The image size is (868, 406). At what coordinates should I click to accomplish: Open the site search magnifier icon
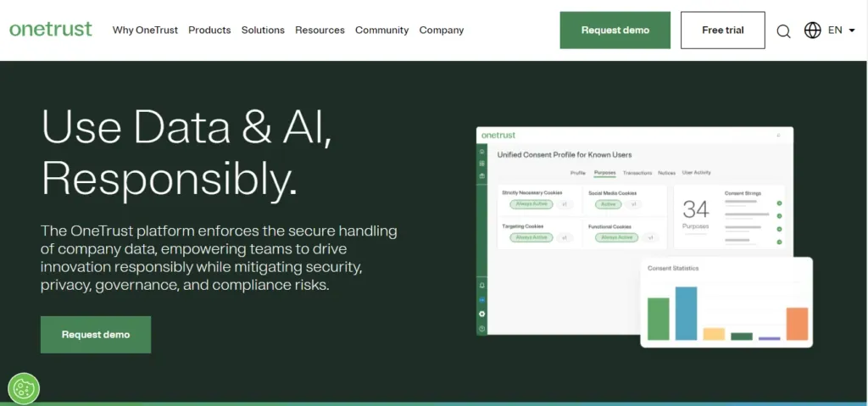(783, 31)
